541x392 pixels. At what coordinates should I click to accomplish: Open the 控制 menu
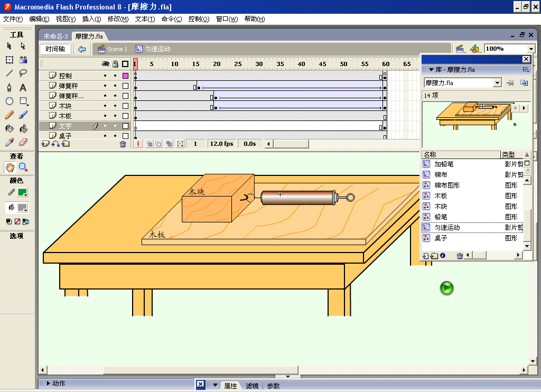coord(199,19)
